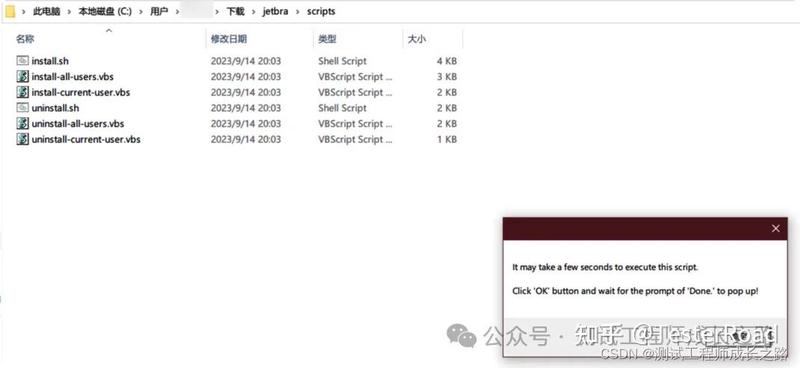
Task: Click Shell Script type of uninstall.sh
Action: [342, 108]
